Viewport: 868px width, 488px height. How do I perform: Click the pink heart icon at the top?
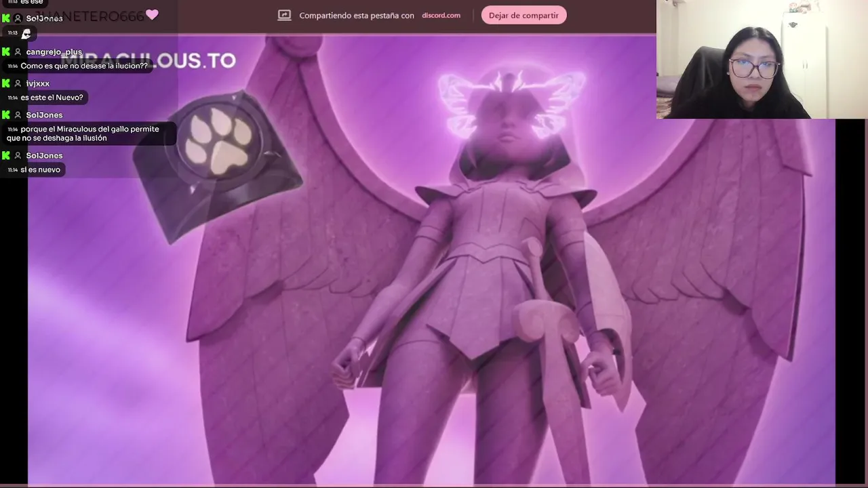pos(152,14)
